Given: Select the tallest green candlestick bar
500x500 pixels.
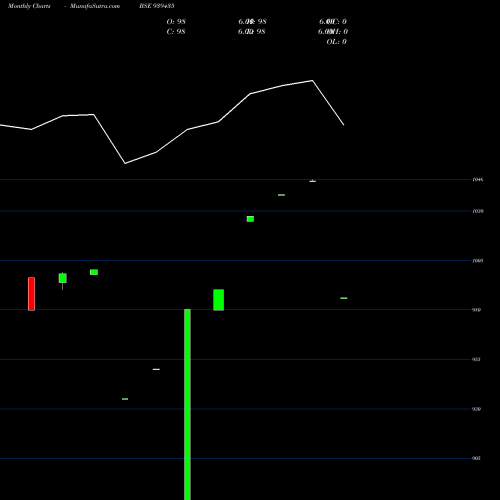Looking at the screenshot, I should click(x=188, y=404).
